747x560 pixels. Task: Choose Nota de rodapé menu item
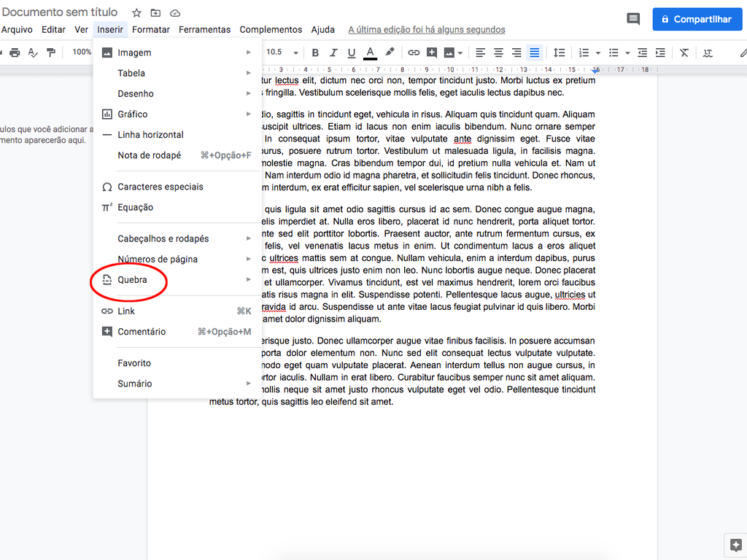point(177,155)
